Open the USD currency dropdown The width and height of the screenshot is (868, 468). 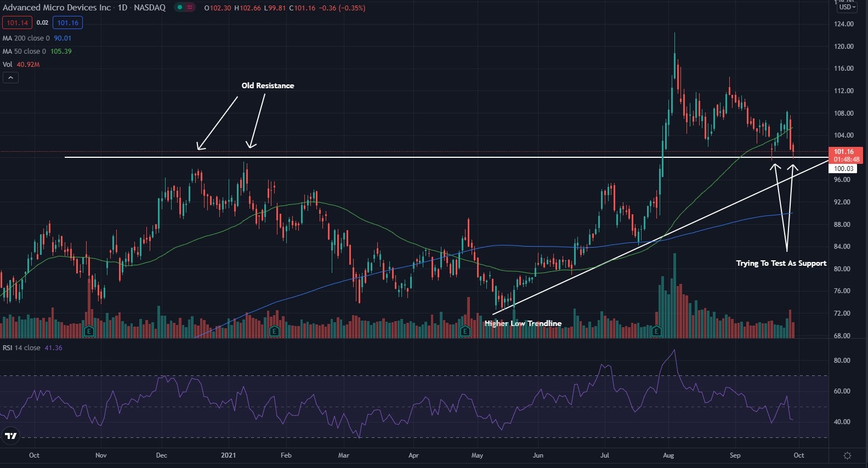[x=847, y=7]
